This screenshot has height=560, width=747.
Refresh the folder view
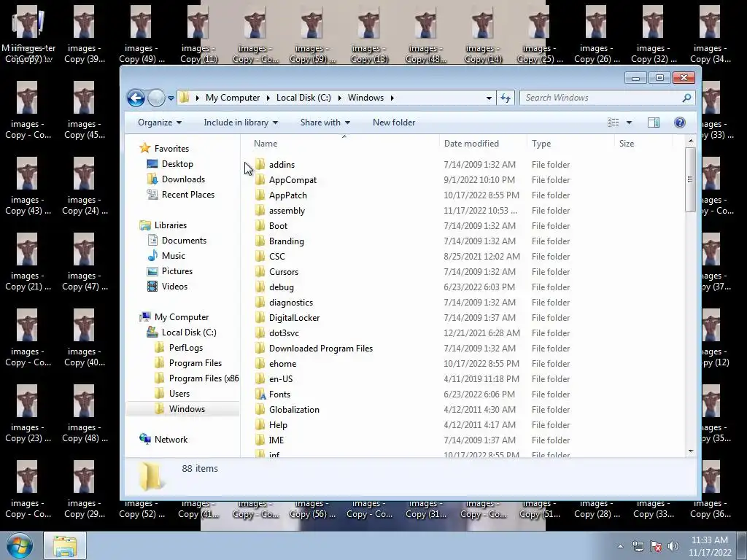pyautogui.click(x=506, y=98)
